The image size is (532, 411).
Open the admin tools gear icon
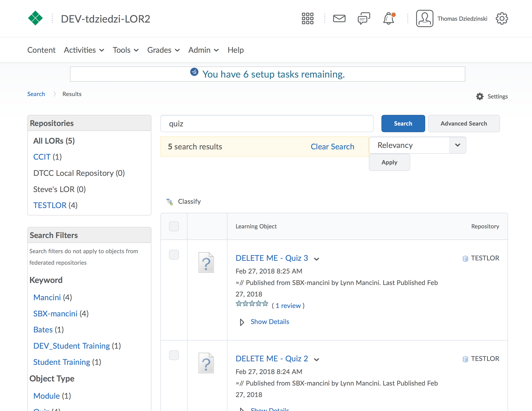pyautogui.click(x=502, y=18)
